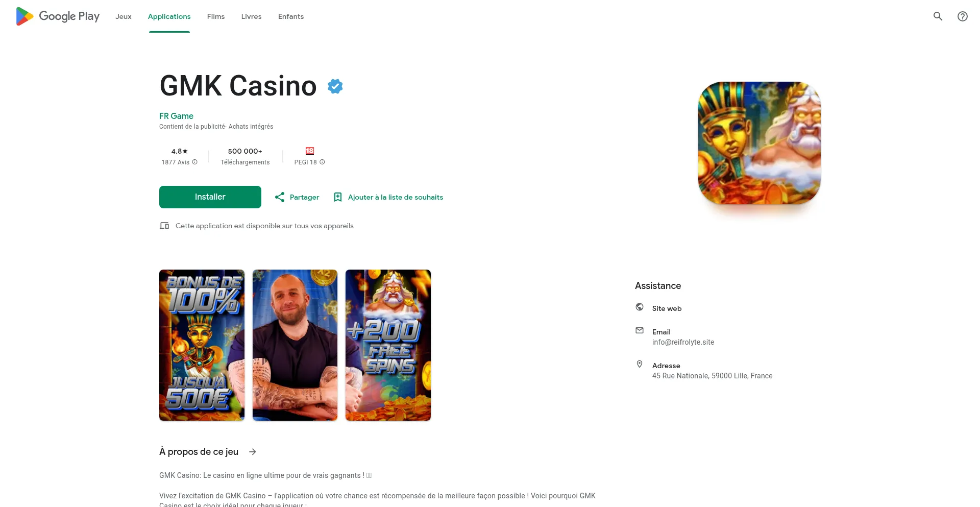Click the wishlist bookmark icon
This screenshot has width=980, height=507.
click(x=337, y=197)
